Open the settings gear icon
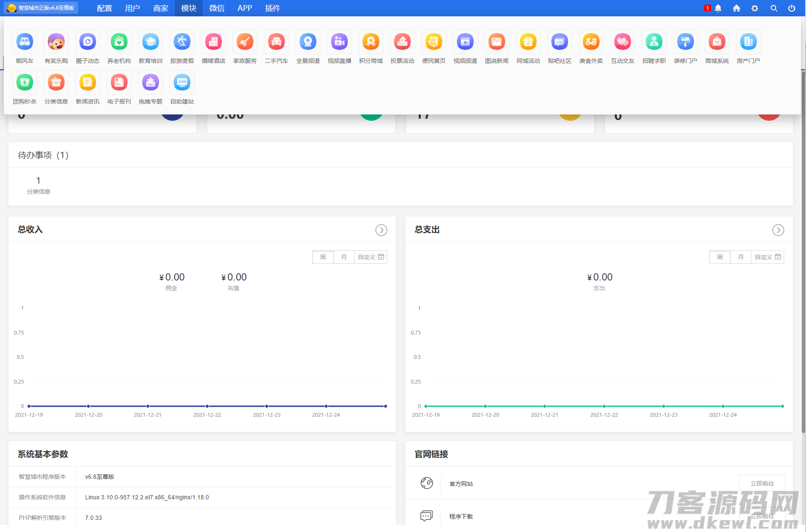The height and width of the screenshot is (532, 806). (x=754, y=8)
